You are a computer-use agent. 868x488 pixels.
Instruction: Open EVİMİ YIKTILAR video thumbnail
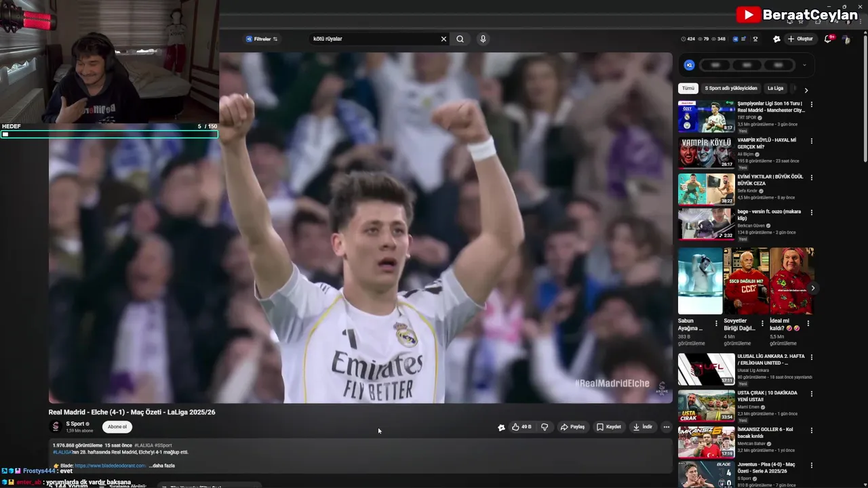(706, 189)
